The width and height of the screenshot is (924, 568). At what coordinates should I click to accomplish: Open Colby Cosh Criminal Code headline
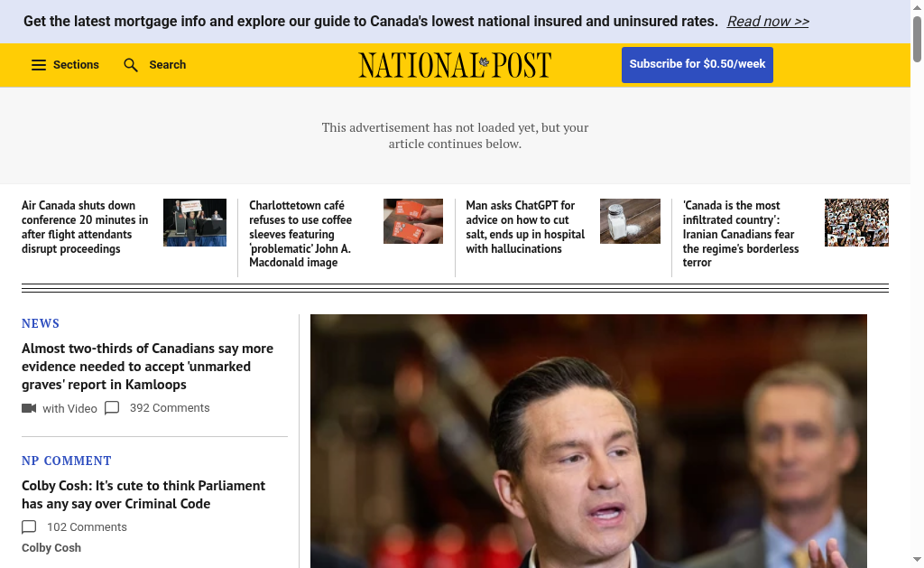(x=143, y=494)
